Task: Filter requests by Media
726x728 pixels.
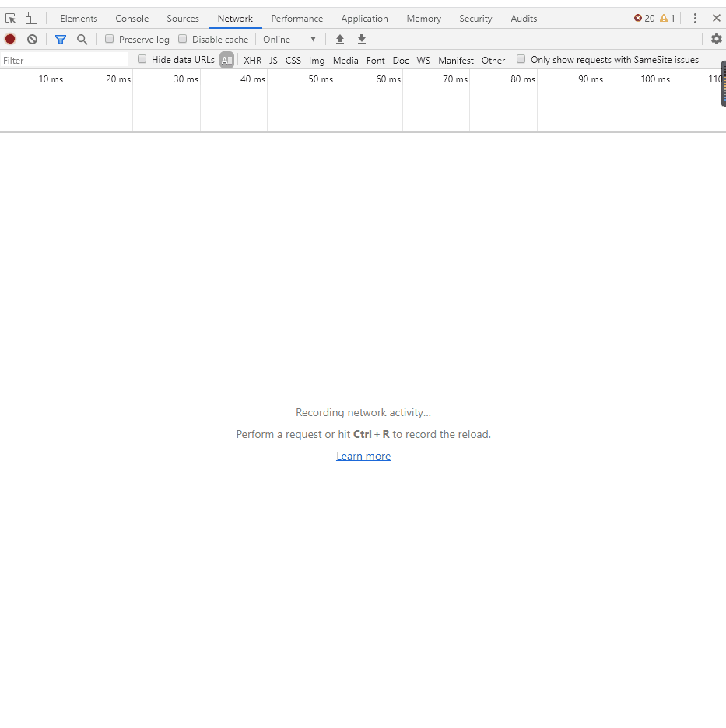Action: [345, 61]
